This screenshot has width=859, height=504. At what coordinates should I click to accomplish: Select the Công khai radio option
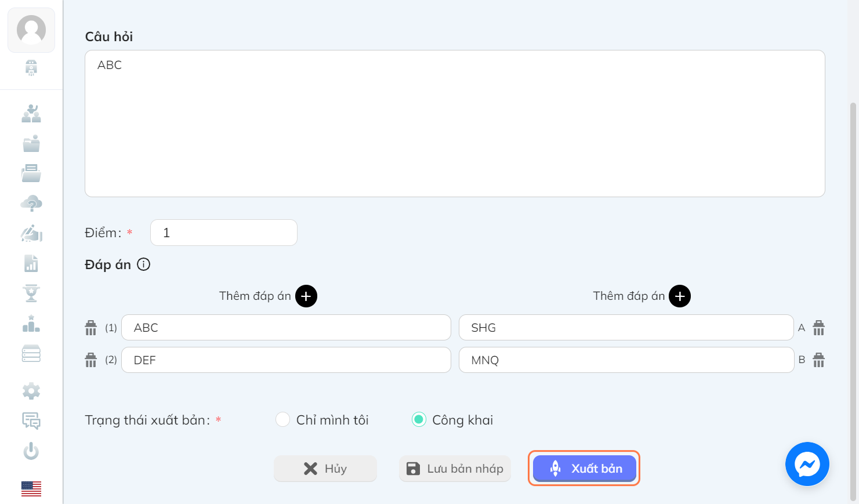pos(419,419)
